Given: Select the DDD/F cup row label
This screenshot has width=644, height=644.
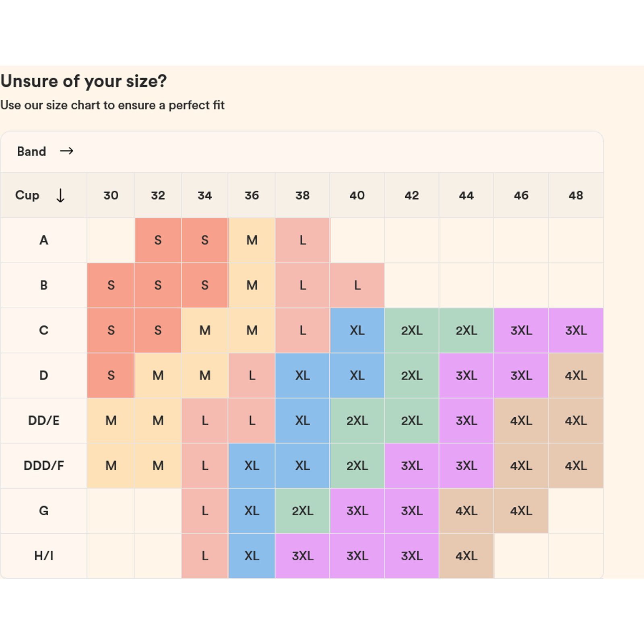Looking at the screenshot, I should pos(43,466).
